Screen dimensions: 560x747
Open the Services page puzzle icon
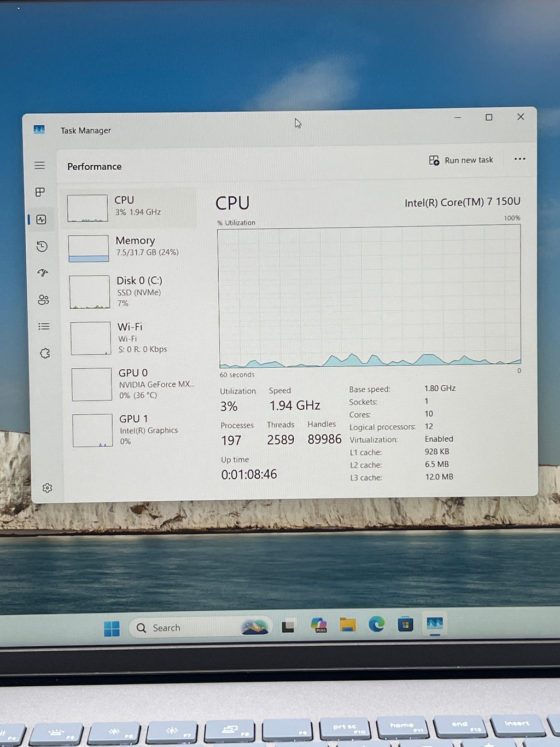pyautogui.click(x=45, y=353)
